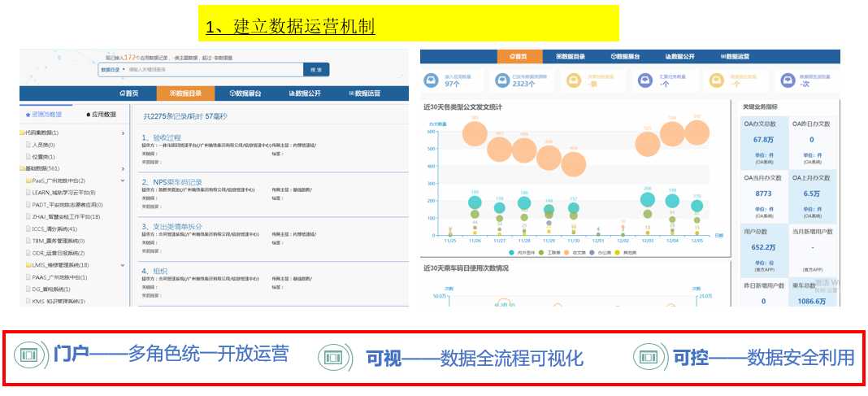
Task: Collapse the PaaS_广州地铁中台 tree chevron
Action: point(123,181)
